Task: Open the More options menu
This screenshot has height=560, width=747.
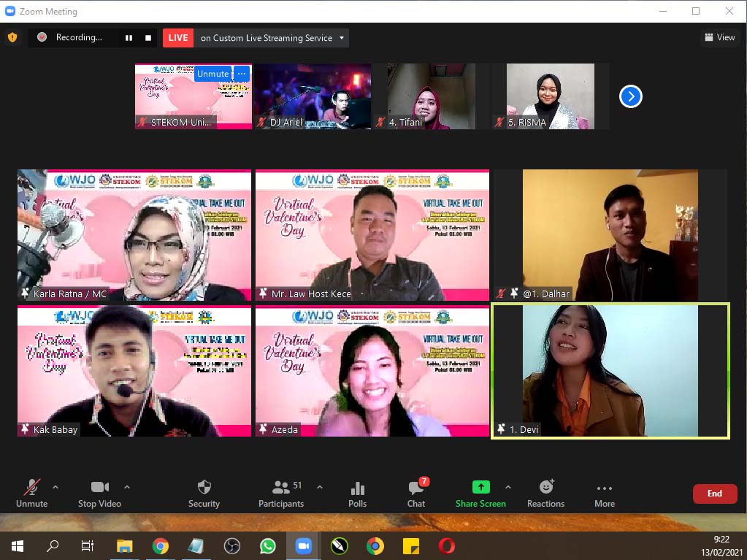Action: 605,494
